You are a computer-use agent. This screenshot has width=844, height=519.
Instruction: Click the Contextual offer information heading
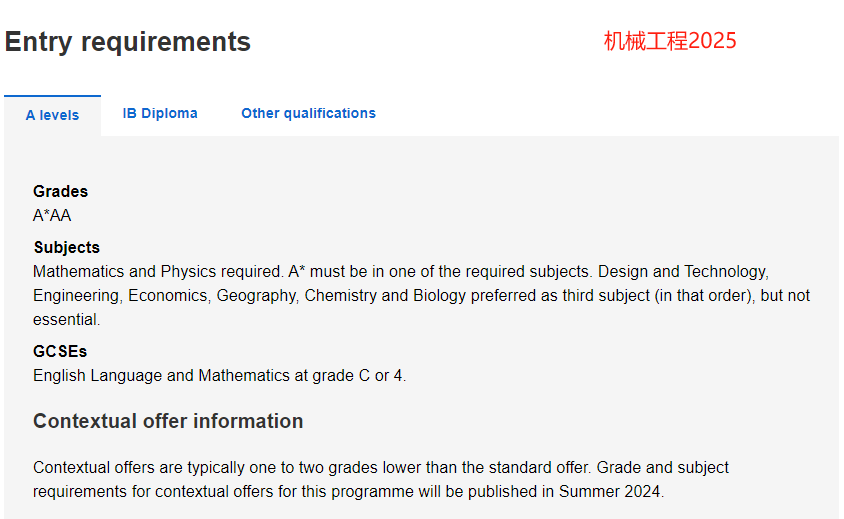coord(168,421)
